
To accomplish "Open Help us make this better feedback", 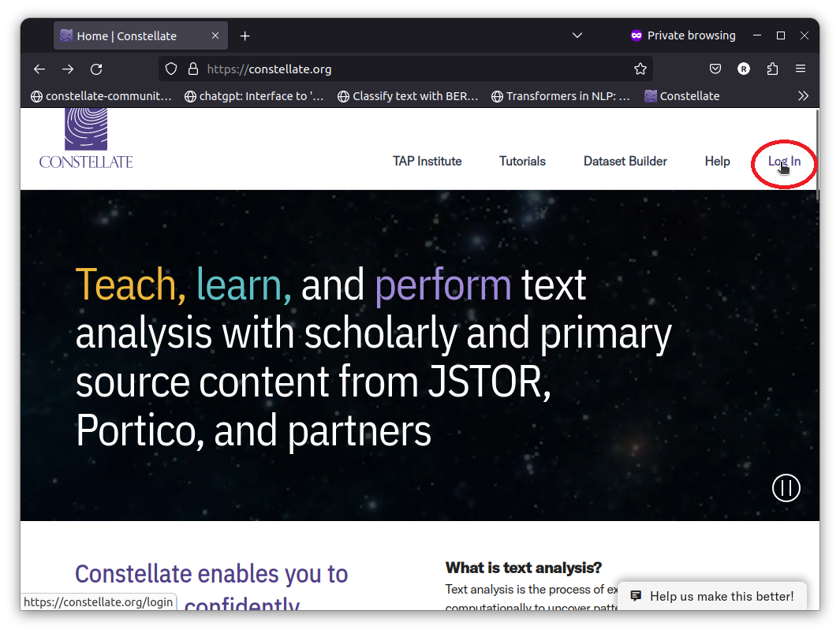I will pos(712,596).
